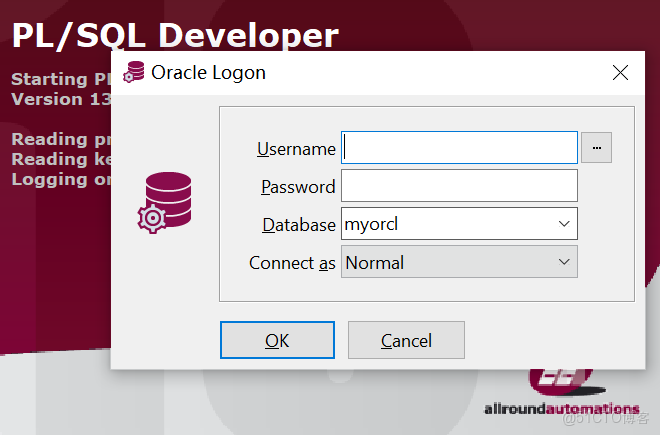Click the Oracle Logon title bar icon
660x435 pixels.
pos(134,72)
